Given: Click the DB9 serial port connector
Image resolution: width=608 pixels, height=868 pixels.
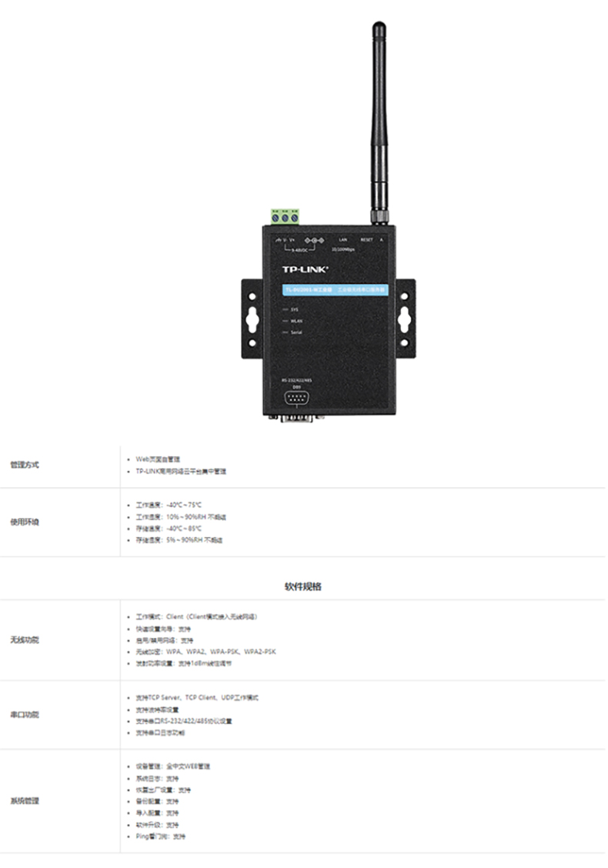Looking at the screenshot, I should pyautogui.click(x=297, y=399).
